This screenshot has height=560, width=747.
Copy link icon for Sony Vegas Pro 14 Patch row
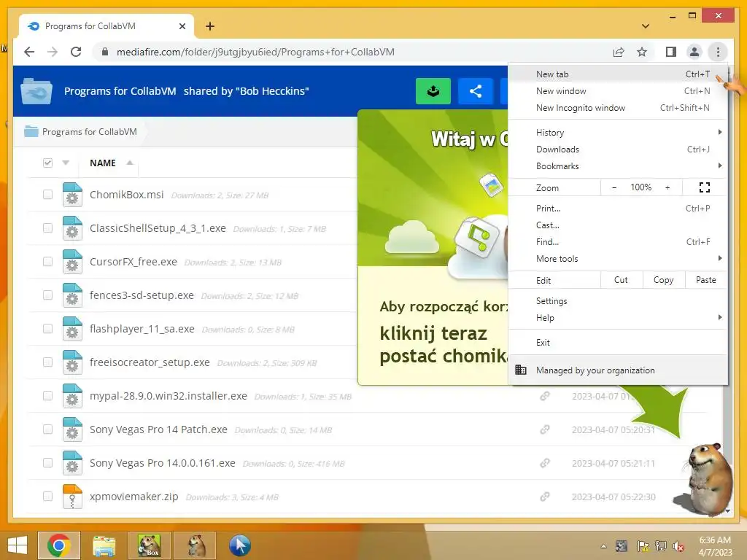point(544,429)
